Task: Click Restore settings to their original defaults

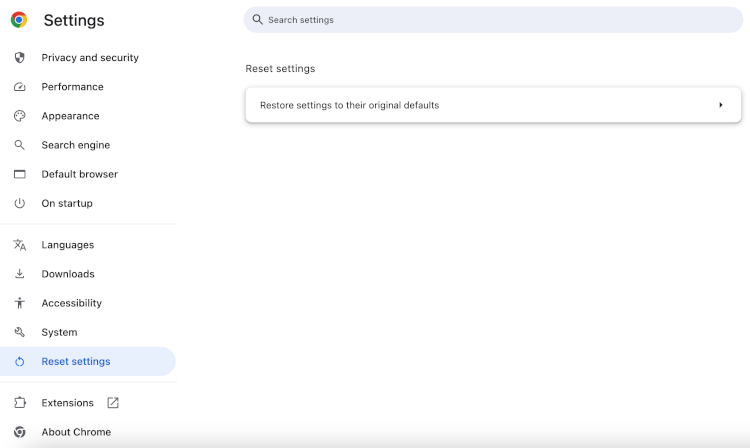Action: (x=493, y=105)
